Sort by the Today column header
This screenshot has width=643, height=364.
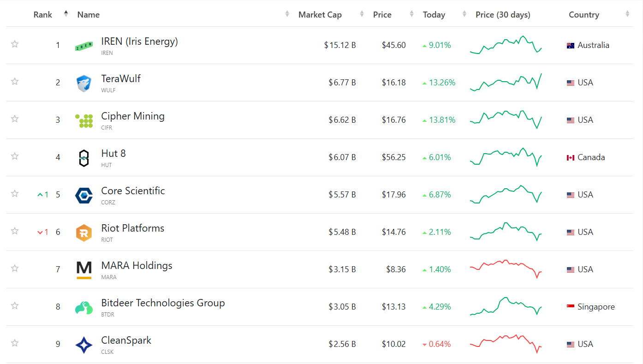[434, 15]
